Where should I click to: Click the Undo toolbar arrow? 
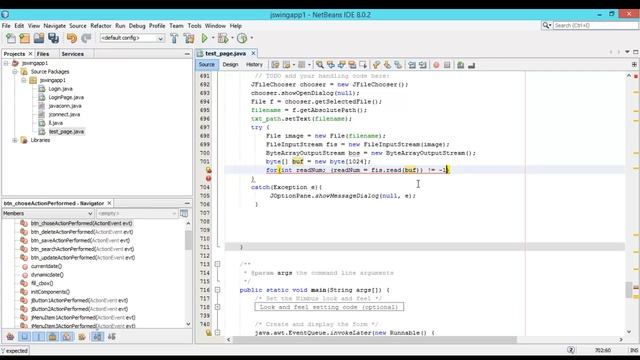pos(72,38)
